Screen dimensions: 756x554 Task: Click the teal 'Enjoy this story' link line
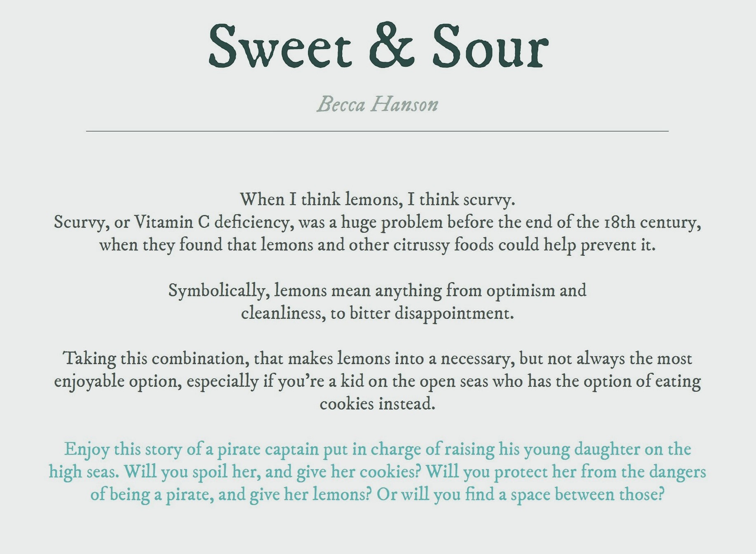pos(378,449)
